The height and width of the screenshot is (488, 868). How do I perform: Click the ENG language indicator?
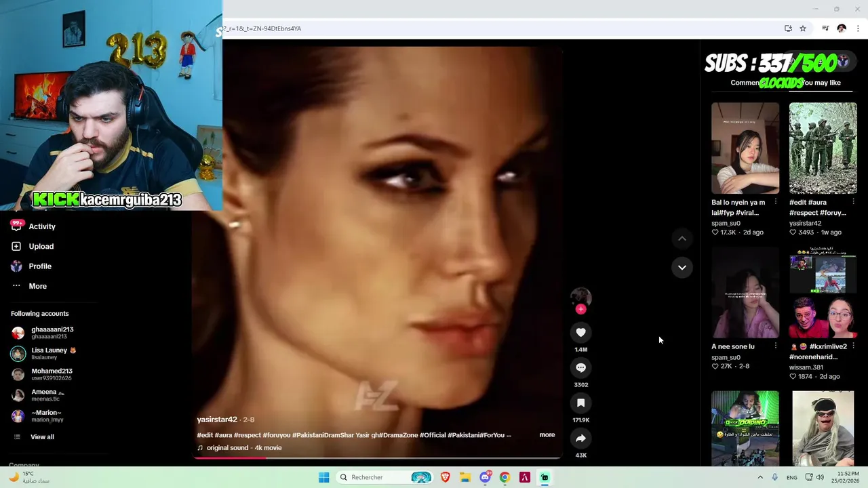coord(792,477)
